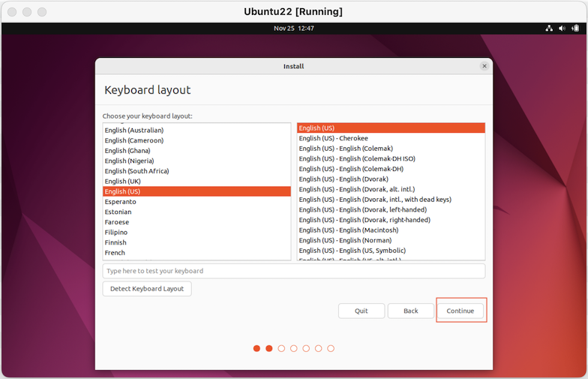Select English (Cameroon) layout
Viewport: 588px width, 379px height.
click(x=196, y=140)
